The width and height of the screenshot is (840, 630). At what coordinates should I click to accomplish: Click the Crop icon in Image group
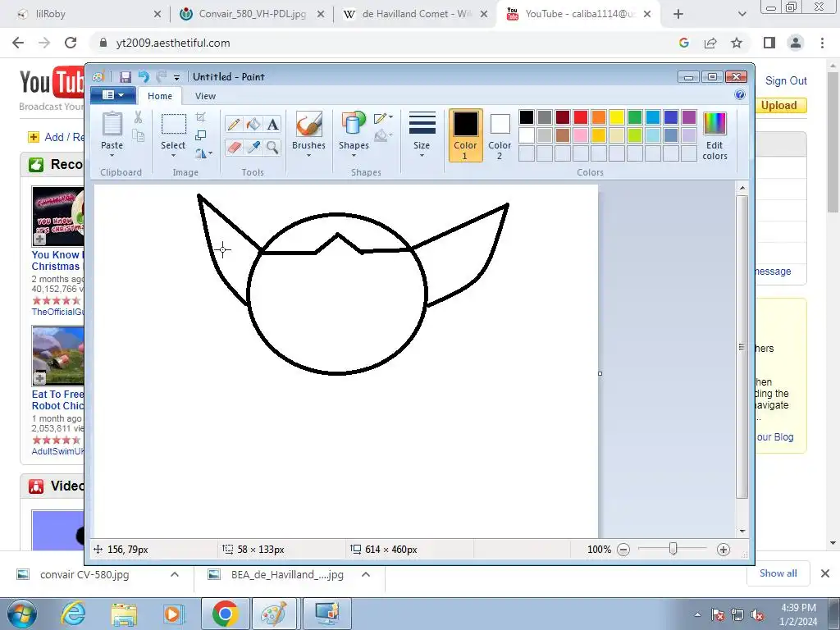[x=201, y=117]
